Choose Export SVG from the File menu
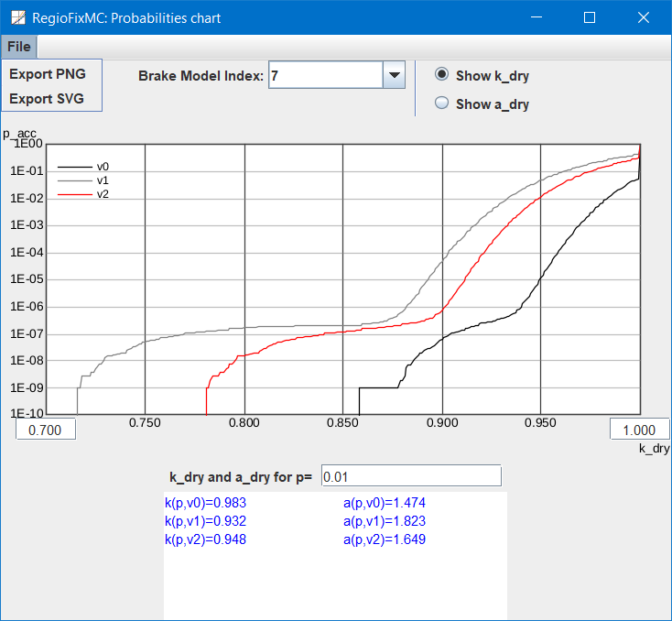The width and height of the screenshot is (672, 621). [x=46, y=99]
